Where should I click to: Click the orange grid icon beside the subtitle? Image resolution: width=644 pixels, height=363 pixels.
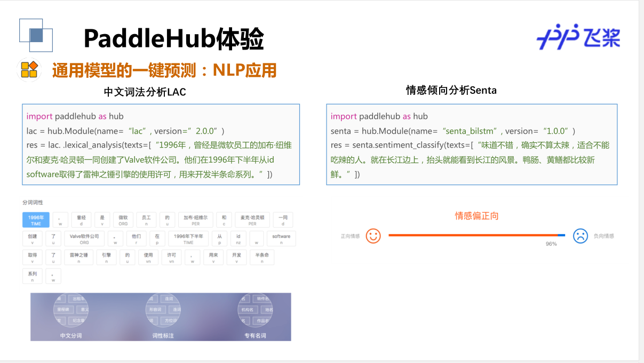29,69
